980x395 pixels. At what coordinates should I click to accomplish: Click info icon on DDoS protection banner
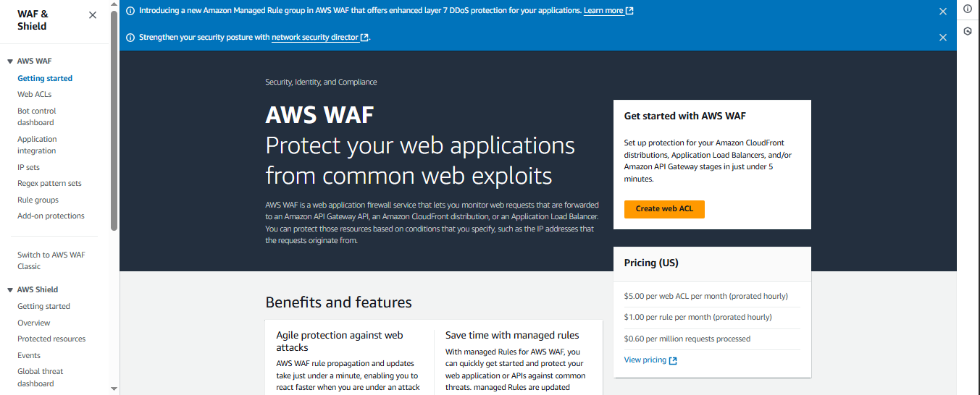click(x=130, y=11)
